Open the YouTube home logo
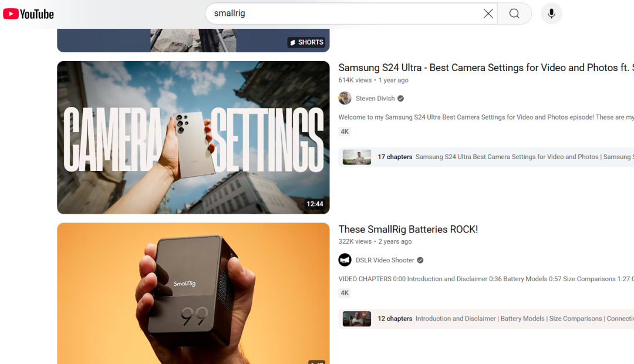This screenshot has width=634, height=364. pyautogui.click(x=28, y=14)
